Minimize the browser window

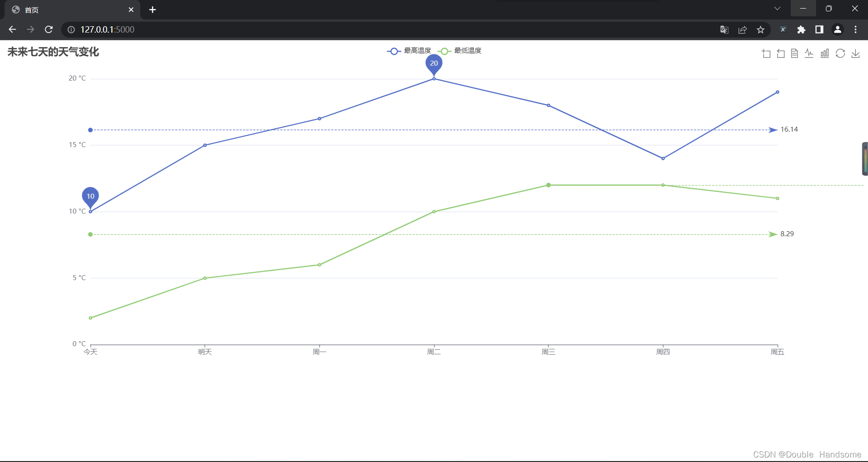(803, 8)
